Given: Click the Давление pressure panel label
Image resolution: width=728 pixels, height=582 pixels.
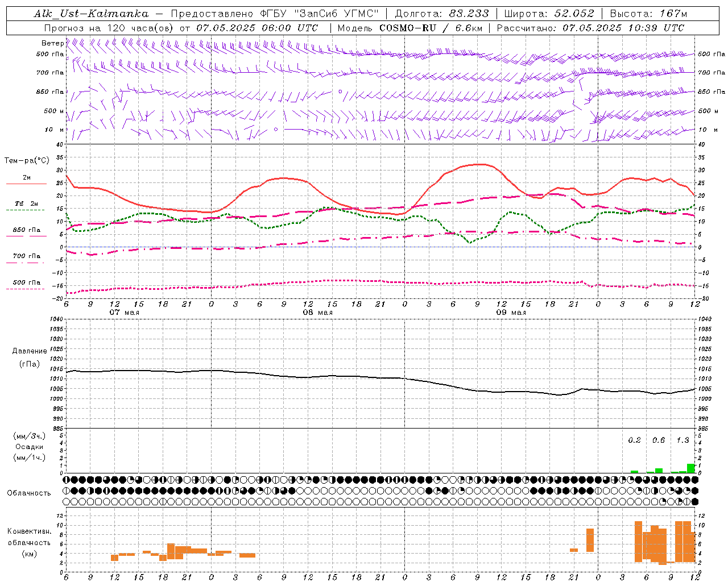Looking at the screenshot, I should pyautogui.click(x=30, y=351).
